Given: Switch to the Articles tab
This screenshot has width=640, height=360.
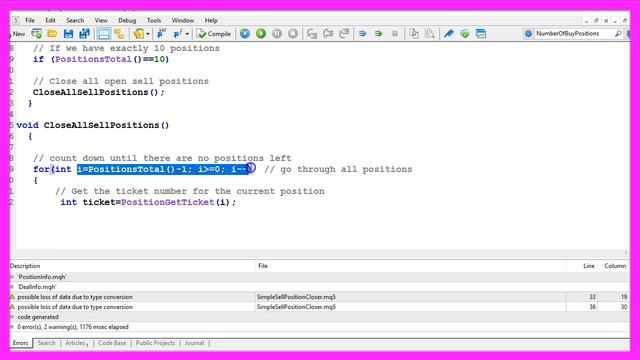Looking at the screenshot, I should pyautogui.click(x=76, y=343).
